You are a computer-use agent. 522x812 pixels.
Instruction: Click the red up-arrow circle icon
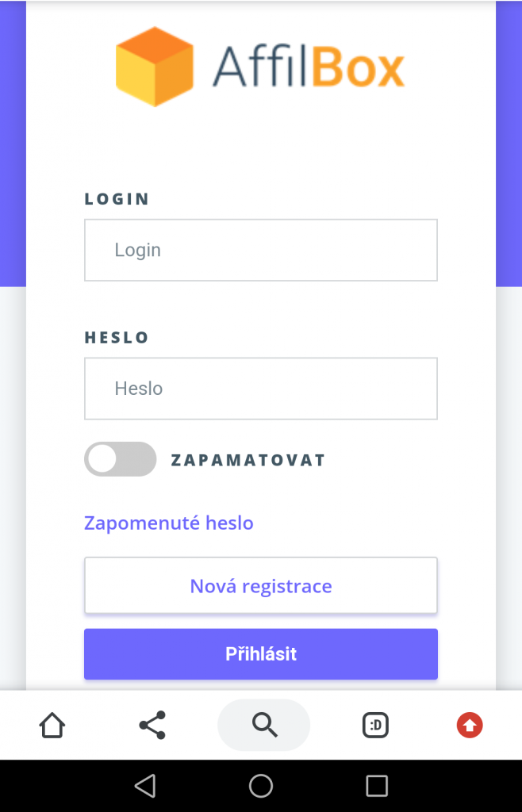pyautogui.click(x=470, y=725)
